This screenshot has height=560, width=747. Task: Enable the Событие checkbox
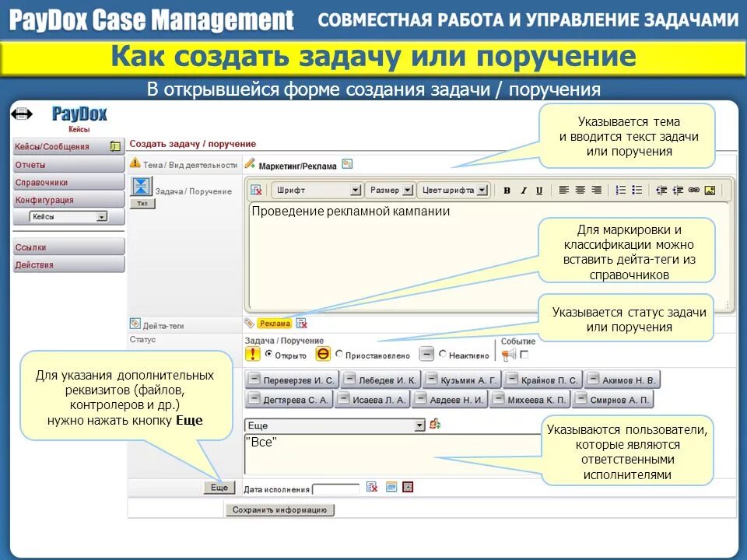click(x=524, y=355)
